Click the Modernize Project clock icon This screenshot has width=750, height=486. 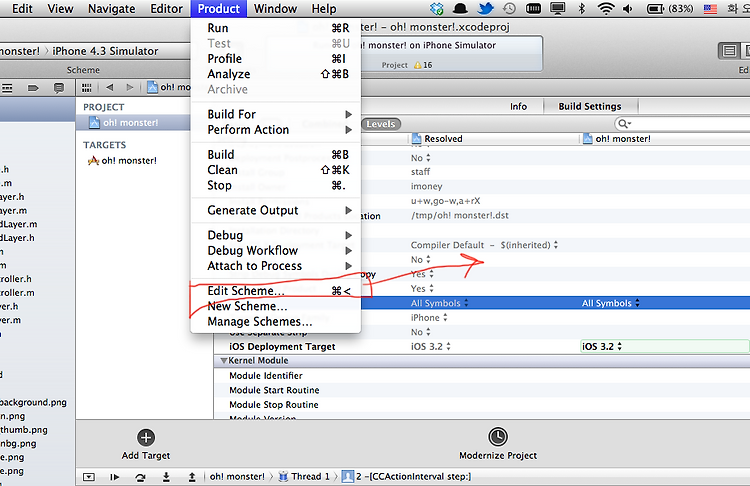(498, 437)
